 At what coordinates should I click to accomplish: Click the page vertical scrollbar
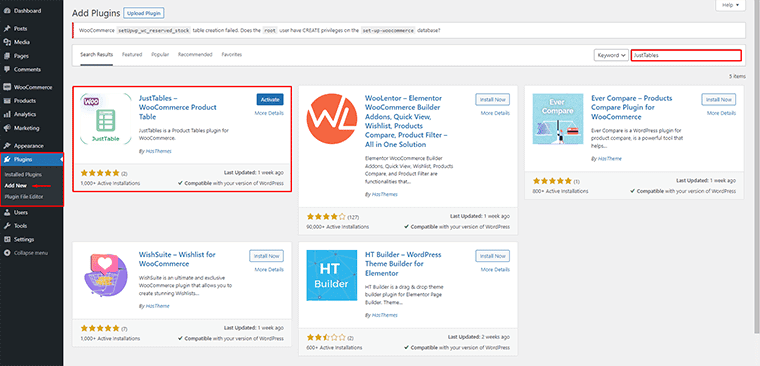point(757,167)
